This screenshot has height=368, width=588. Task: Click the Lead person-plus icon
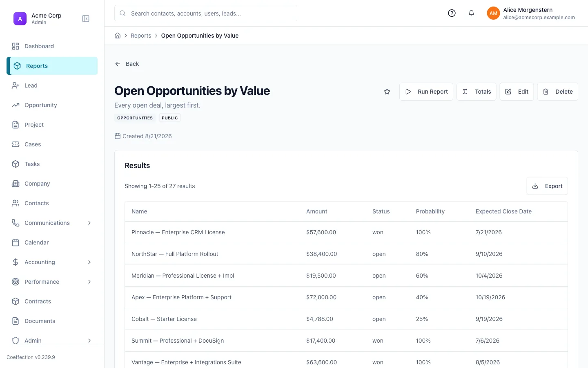(x=16, y=85)
